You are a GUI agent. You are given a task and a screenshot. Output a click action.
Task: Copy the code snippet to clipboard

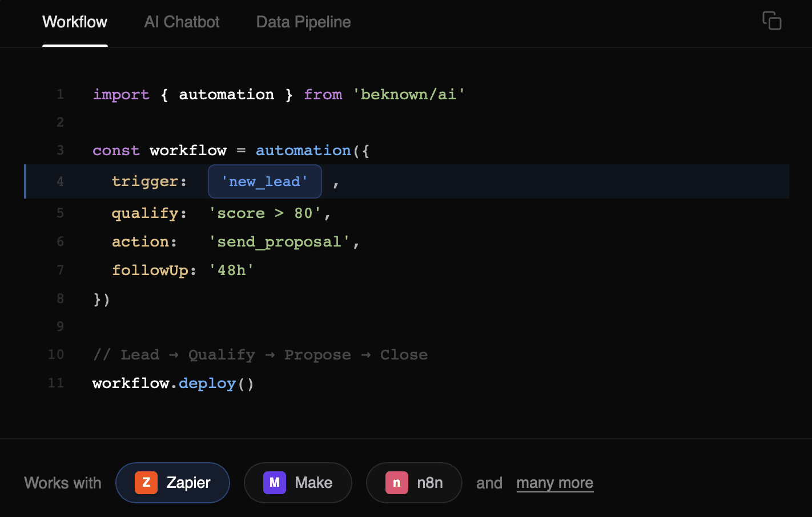[x=771, y=21]
